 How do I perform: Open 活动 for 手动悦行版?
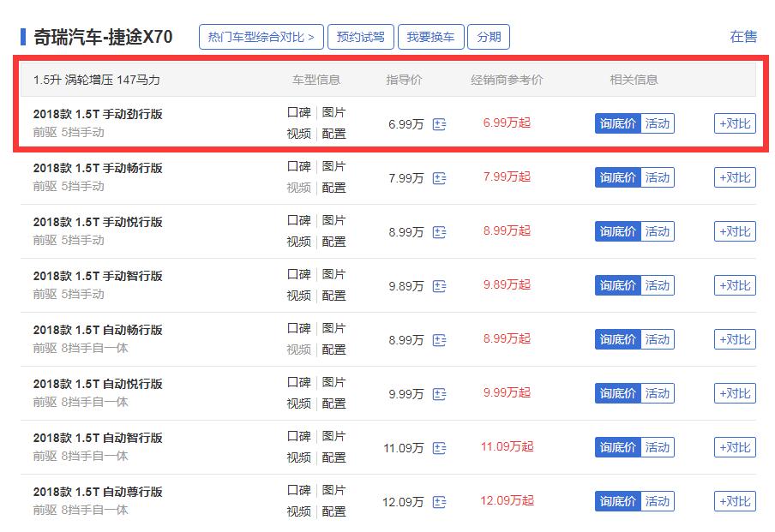[658, 231]
